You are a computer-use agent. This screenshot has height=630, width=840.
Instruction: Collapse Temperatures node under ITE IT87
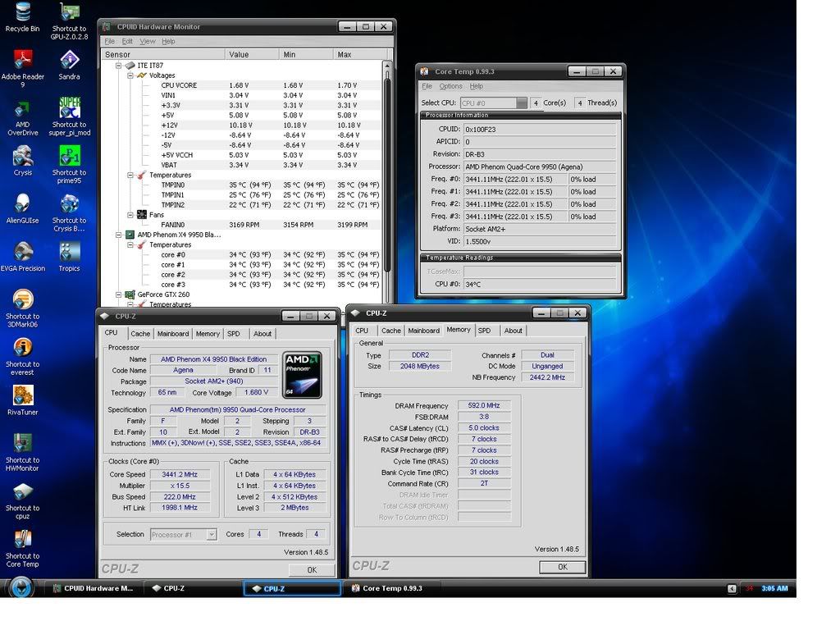point(130,176)
